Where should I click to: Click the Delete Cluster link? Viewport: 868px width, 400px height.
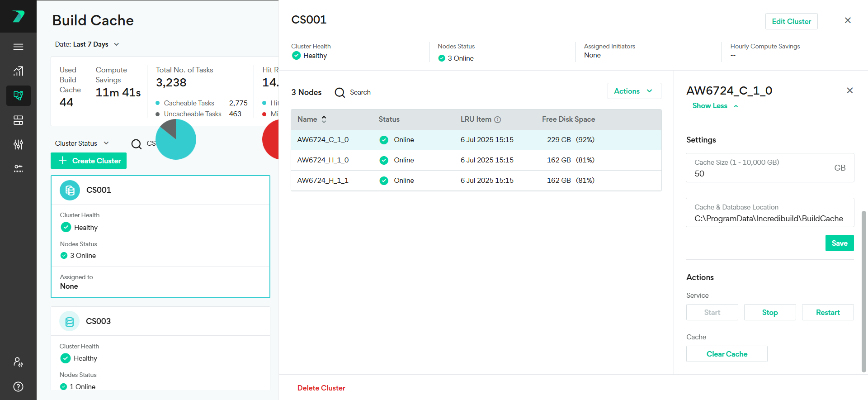[321, 388]
